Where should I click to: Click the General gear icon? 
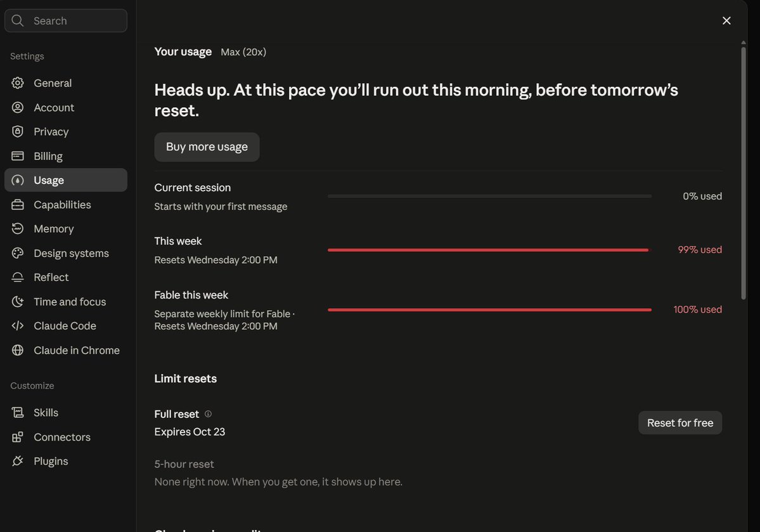pyautogui.click(x=18, y=83)
